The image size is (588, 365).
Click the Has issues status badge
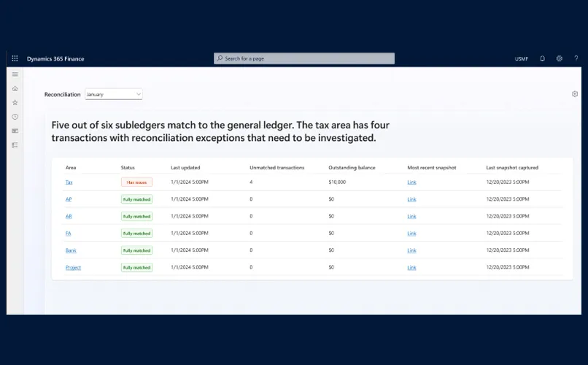136,182
